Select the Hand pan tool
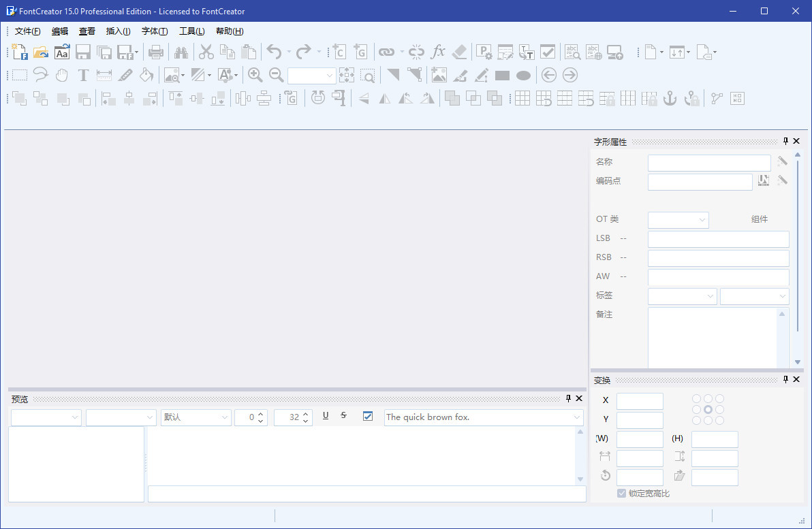Screen dimensions: 812x529 [62, 75]
